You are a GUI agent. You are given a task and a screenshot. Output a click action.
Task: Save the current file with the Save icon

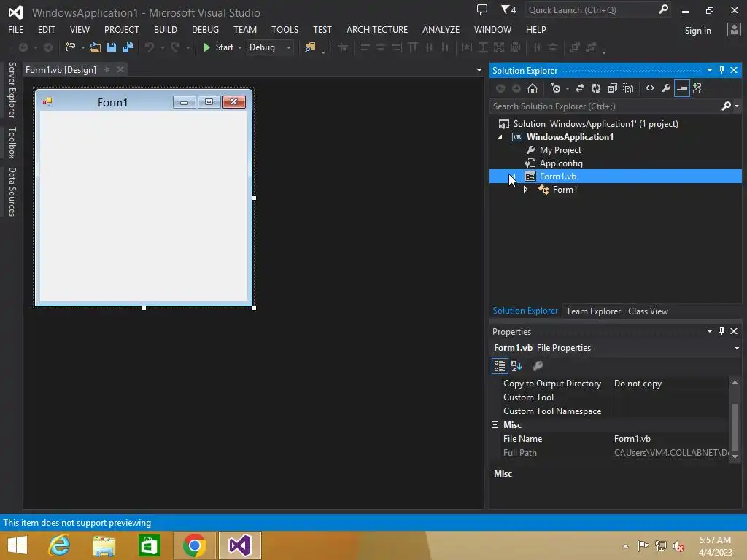pos(112,47)
